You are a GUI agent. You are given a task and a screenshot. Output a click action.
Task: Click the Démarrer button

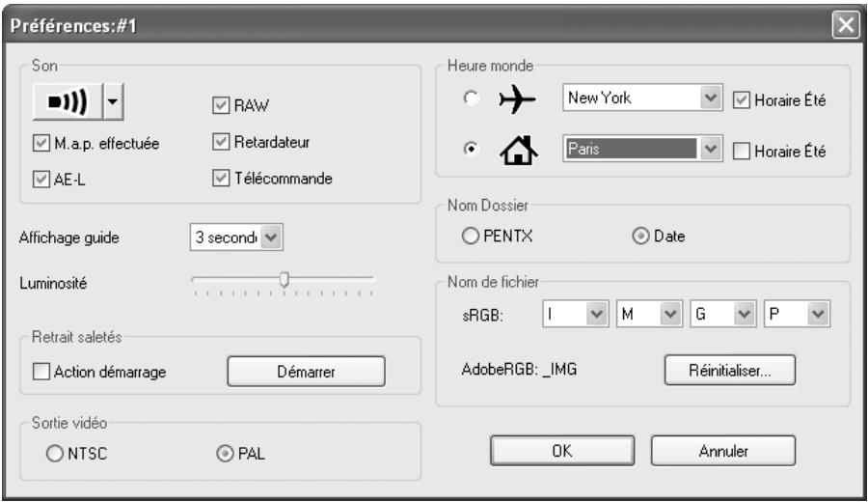(306, 372)
